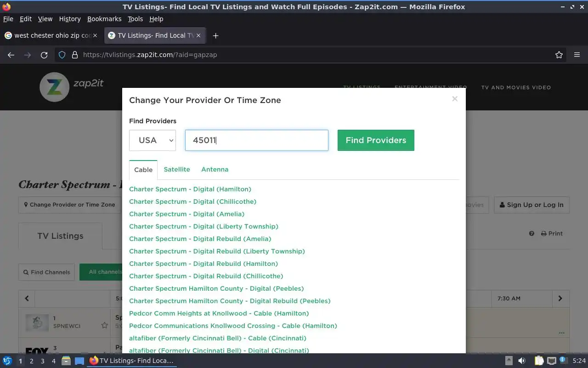
Task: Click the SPNEWCI channel logo thumbnail
Action: [x=37, y=322]
